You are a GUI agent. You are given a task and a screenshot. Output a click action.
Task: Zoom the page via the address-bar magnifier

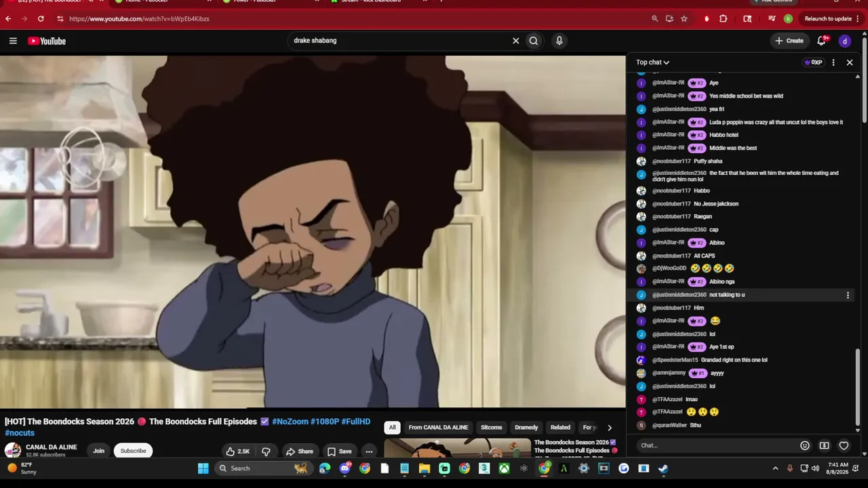pos(654,19)
